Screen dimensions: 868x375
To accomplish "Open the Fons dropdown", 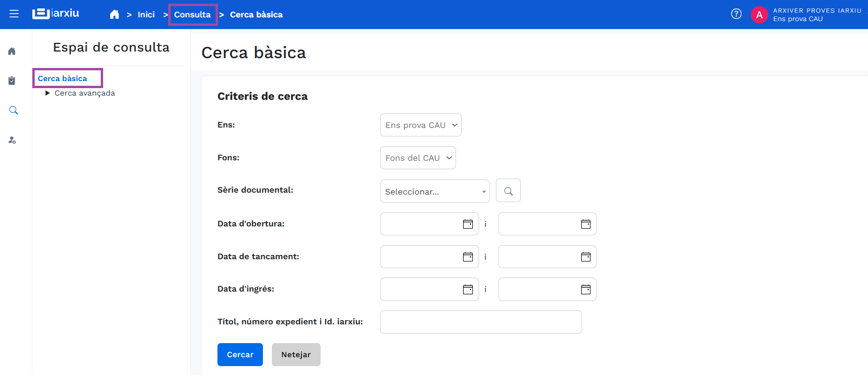I will (418, 158).
